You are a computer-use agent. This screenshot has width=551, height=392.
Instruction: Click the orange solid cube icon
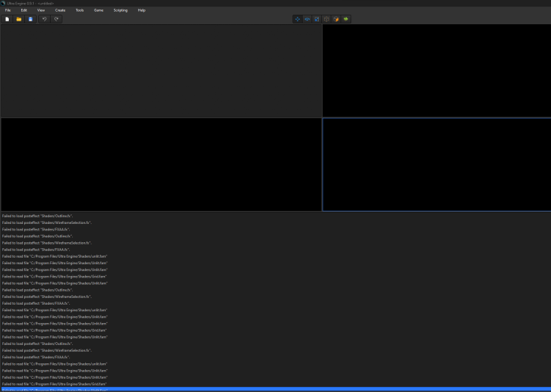click(x=336, y=19)
